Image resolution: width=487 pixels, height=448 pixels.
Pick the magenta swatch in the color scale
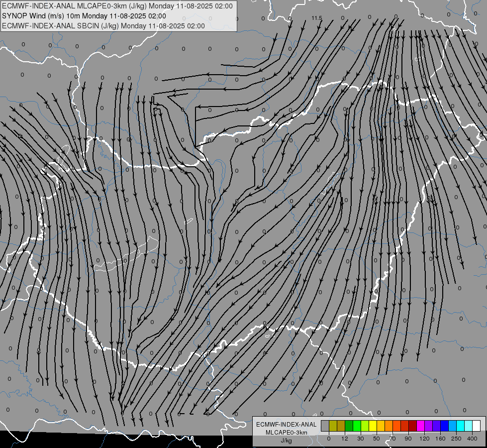click(420, 426)
